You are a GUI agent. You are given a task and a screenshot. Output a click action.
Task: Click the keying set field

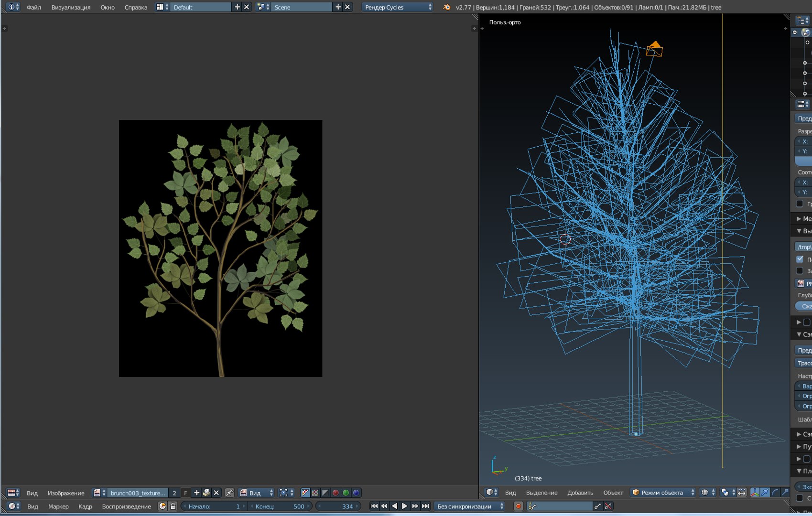tap(560, 506)
